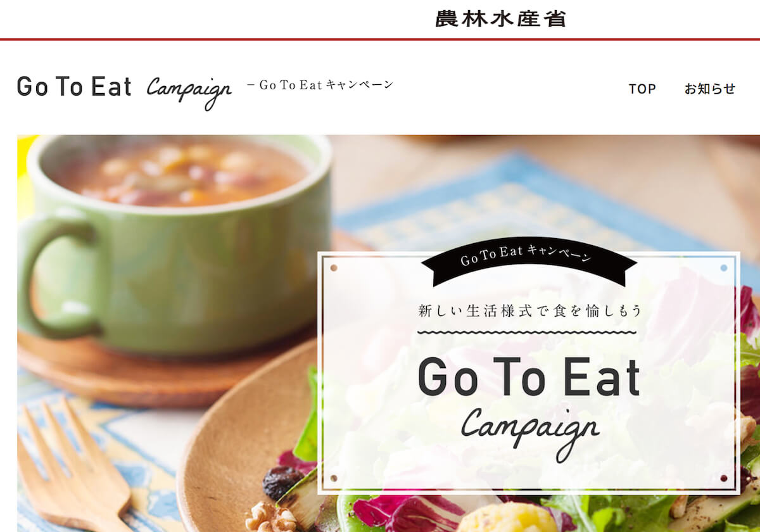Viewport: 760px width, 532px height.
Task: Click the red horizontal line under the ministry header
Action: 380,39
